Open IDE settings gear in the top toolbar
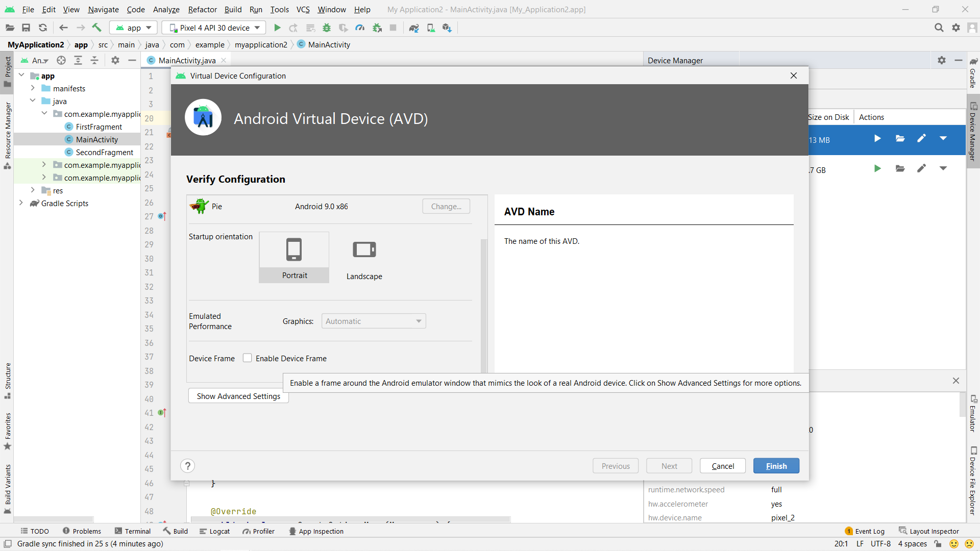This screenshot has height=551, width=980. (956, 28)
